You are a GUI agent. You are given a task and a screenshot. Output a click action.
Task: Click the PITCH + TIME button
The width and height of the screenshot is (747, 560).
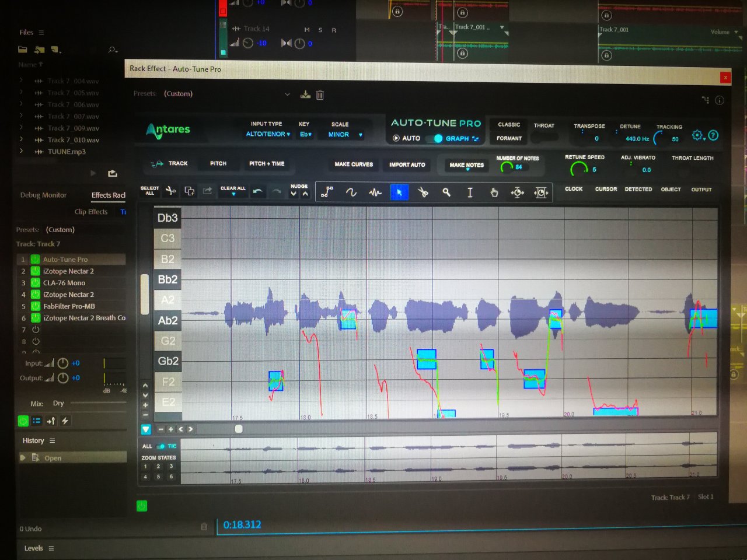tap(267, 164)
